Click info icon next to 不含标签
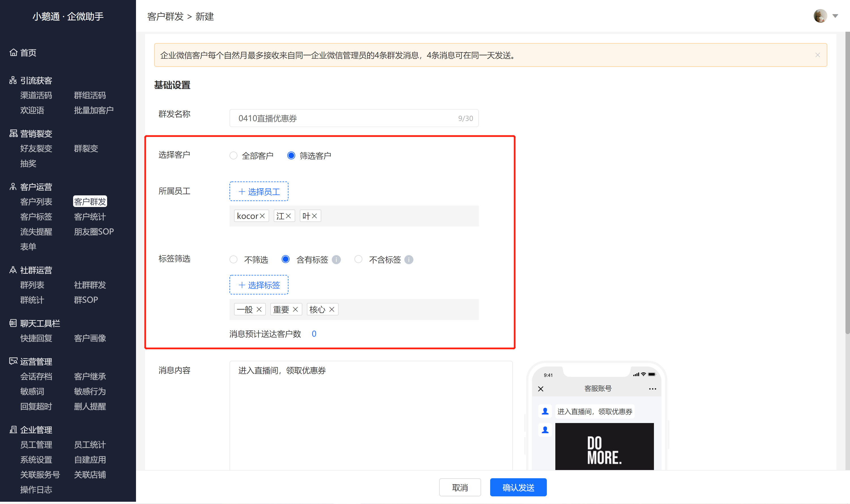 pyautogui.click(x=409, y=260)
